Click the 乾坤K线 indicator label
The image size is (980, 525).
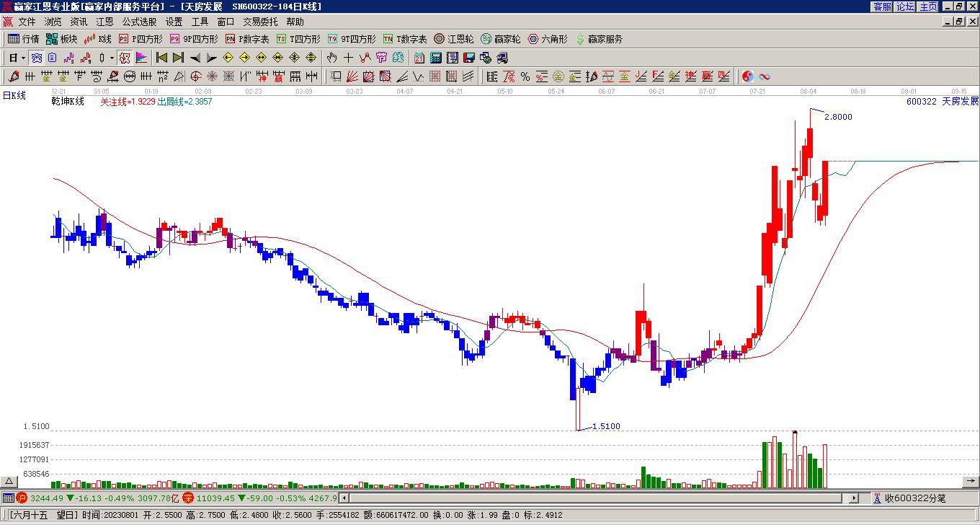coord(68,102)
